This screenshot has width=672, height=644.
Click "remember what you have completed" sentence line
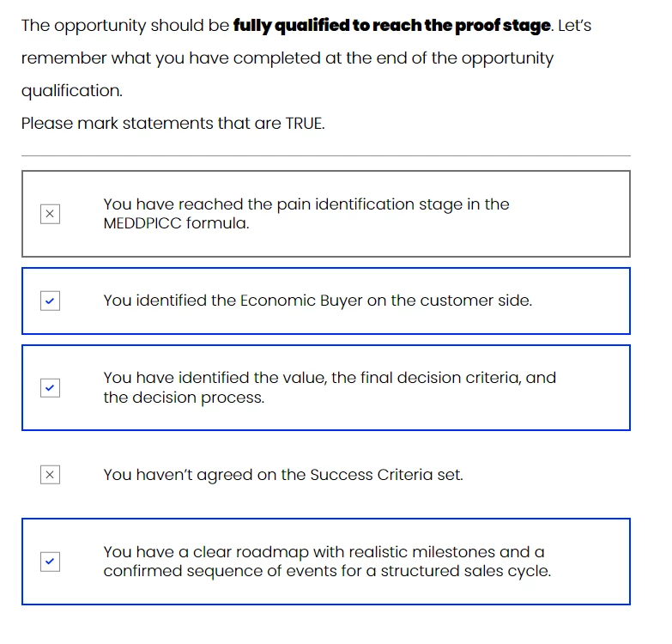[287, 58]
